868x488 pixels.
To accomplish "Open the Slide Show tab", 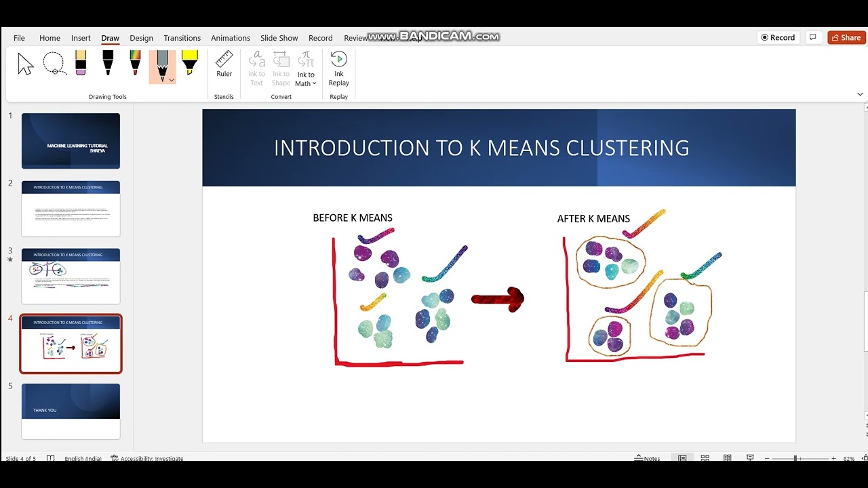I will click(x=279, y=38).
